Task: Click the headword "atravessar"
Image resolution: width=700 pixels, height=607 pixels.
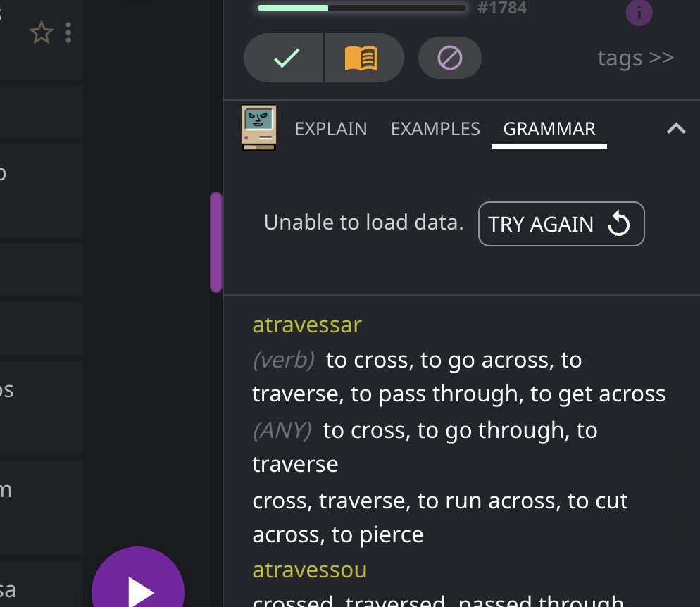Action: pyautogui.click(x=307, y=325)
